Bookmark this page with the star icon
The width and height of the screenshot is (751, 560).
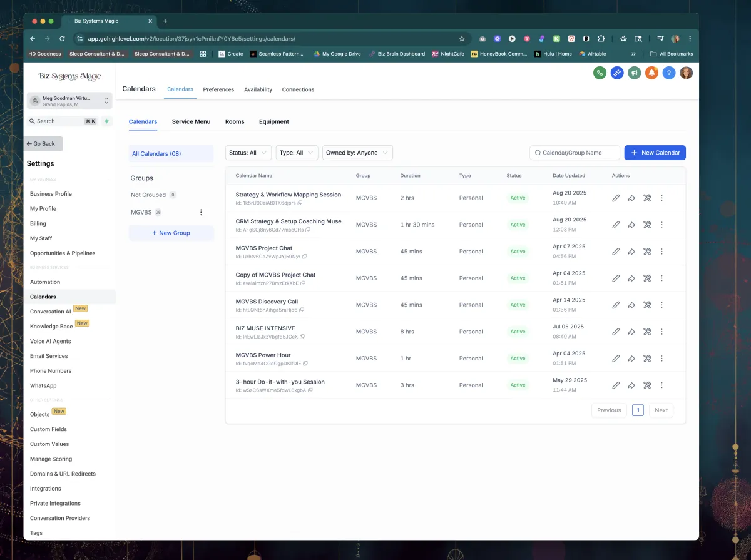(x=462, y=39)
